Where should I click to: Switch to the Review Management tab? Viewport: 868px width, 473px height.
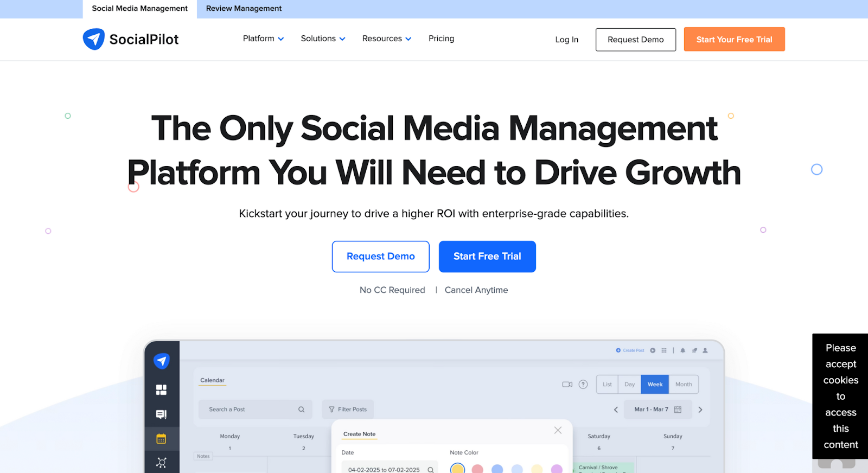tap(244, 9)
